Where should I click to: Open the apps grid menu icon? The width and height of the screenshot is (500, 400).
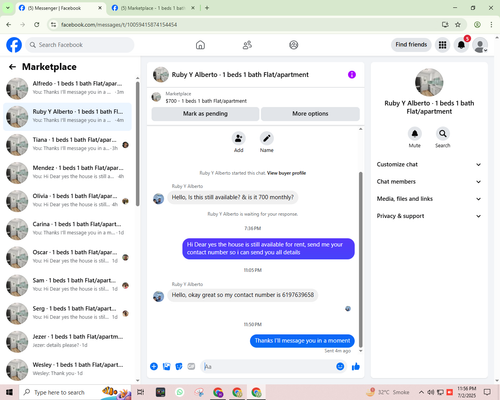[442, 45]
